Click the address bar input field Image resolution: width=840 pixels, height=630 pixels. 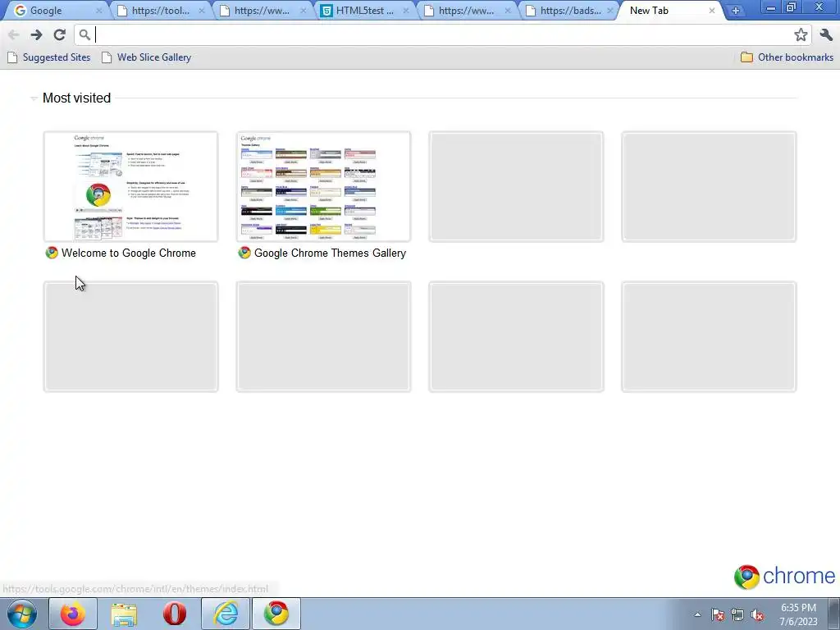(x=442, y=34)
